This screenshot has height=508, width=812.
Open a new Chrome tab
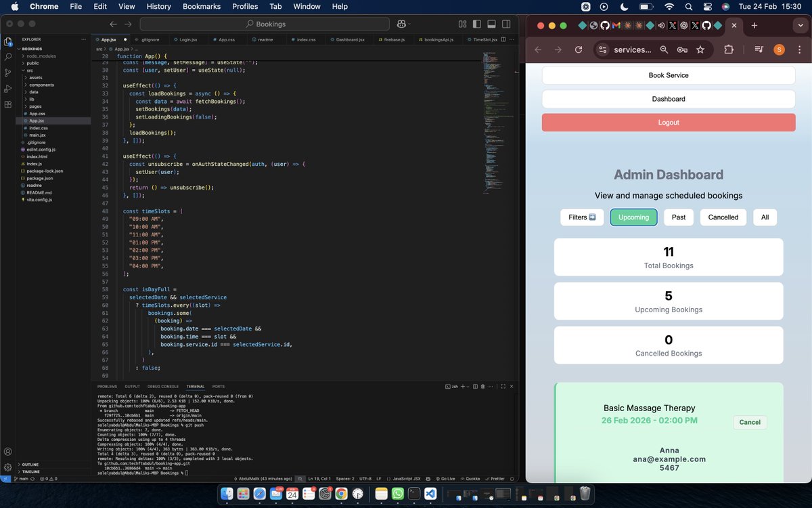(x=754, y=26)
